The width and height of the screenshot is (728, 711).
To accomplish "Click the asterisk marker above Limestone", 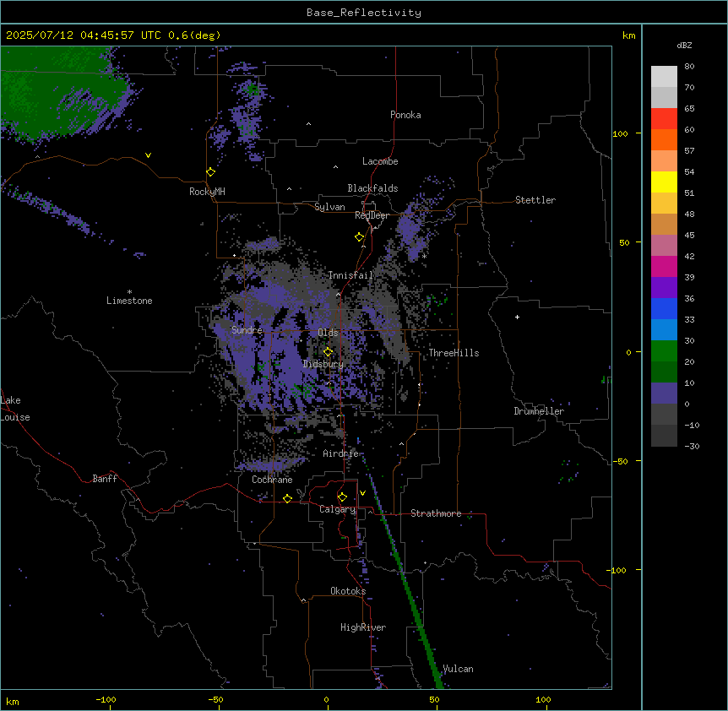I will coord(129,292).
